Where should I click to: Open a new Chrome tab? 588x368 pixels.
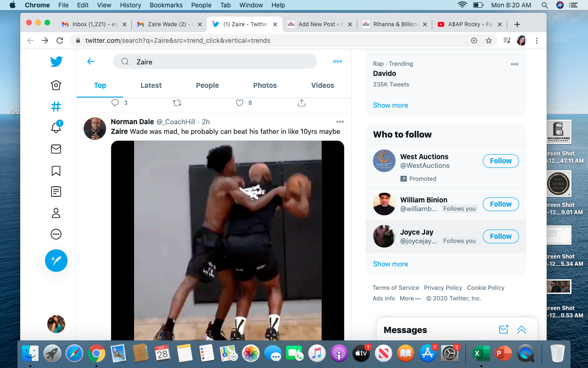coord(517,24)
